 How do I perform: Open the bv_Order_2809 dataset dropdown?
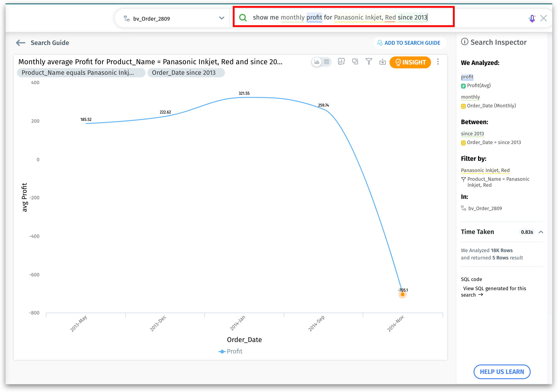pos(222,18)
